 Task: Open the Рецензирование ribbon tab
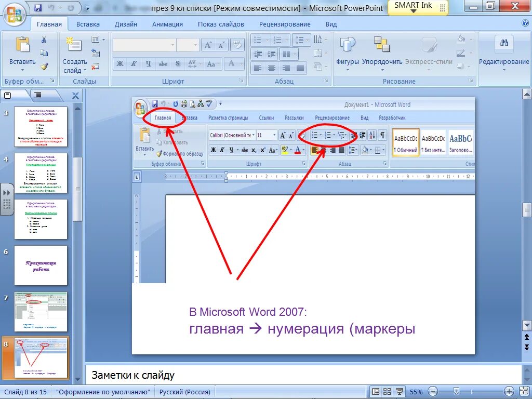pos(285,24)
